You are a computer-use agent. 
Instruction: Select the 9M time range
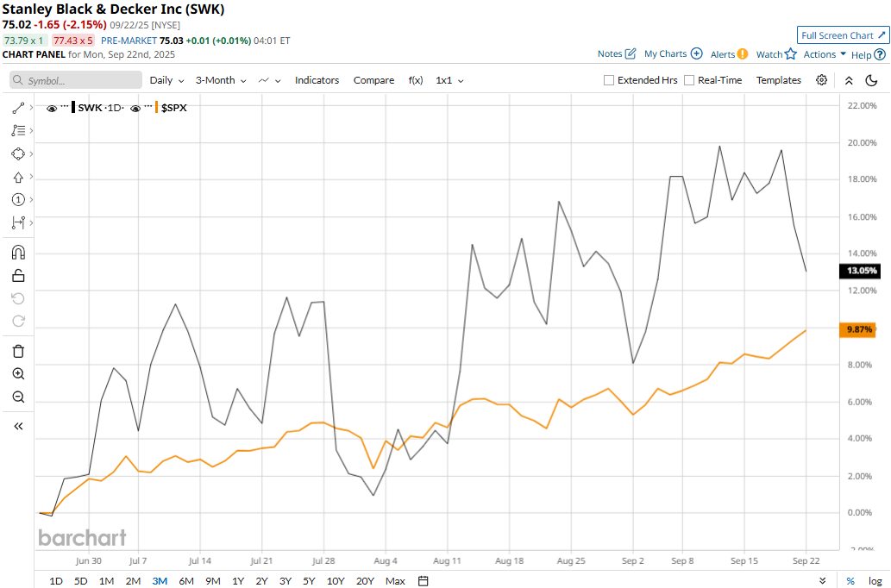212,580
